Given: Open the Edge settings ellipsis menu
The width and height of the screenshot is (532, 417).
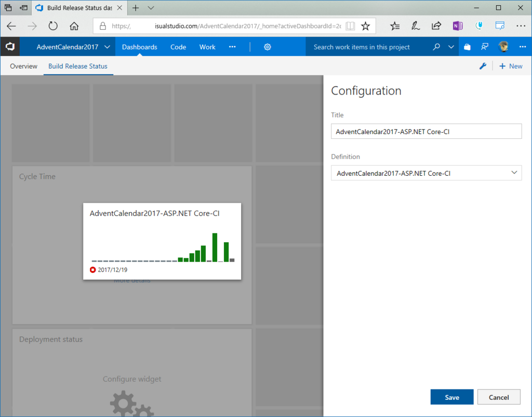Looking at the screenshot, I should (x=521, y=26).
